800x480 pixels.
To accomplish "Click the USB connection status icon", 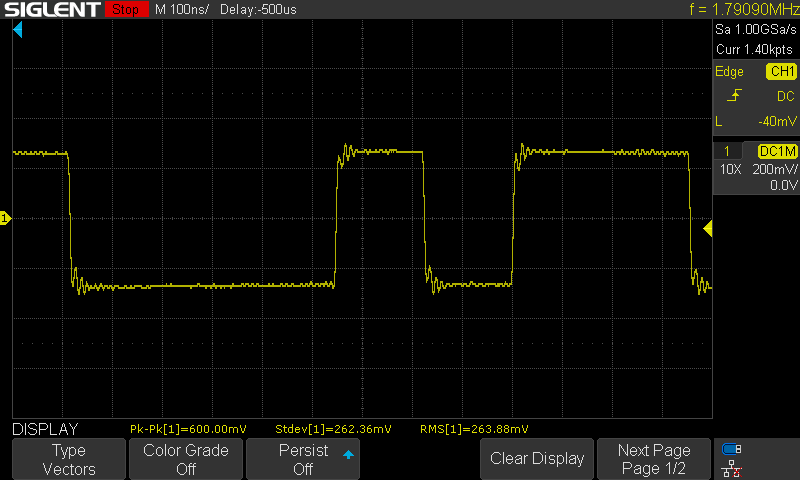I will pos(732,449).
